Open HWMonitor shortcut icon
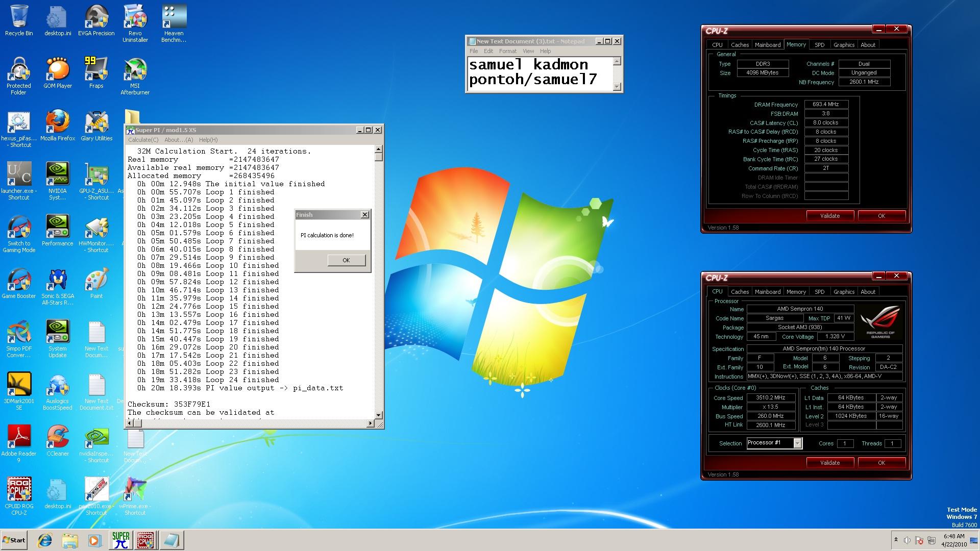The width and height of the screenshot is (980, 551). [96, 234]
